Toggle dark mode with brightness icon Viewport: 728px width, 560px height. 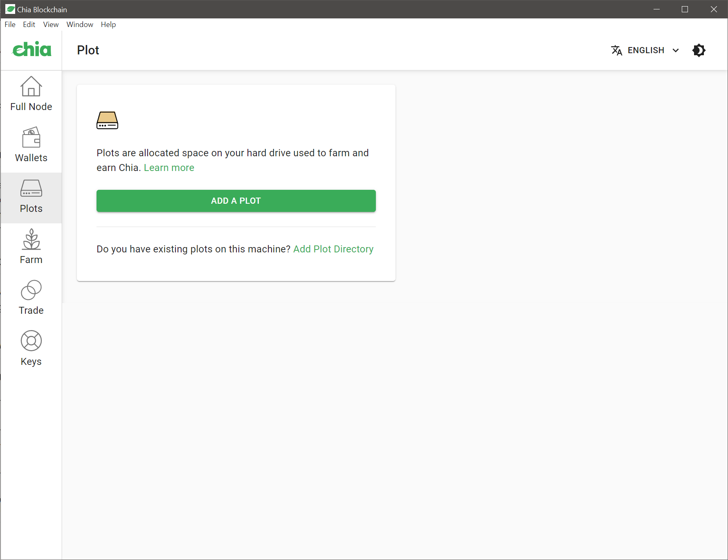coord(699,50)
